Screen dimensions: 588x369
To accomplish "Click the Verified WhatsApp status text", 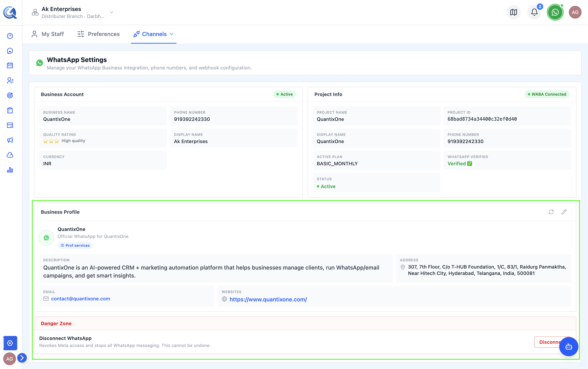I will [x=460, y=163].
